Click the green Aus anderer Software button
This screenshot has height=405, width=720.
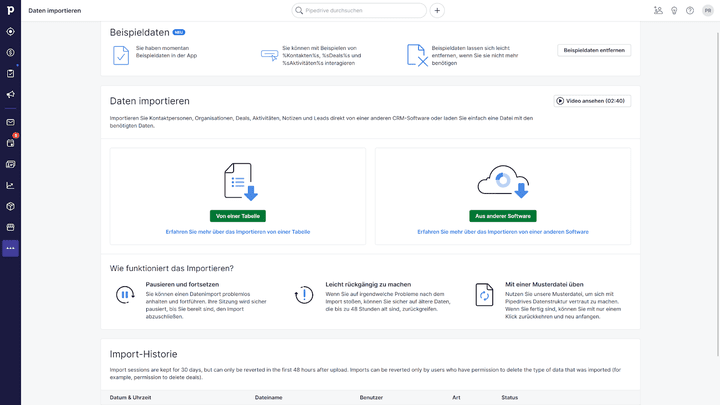point(503,216)
